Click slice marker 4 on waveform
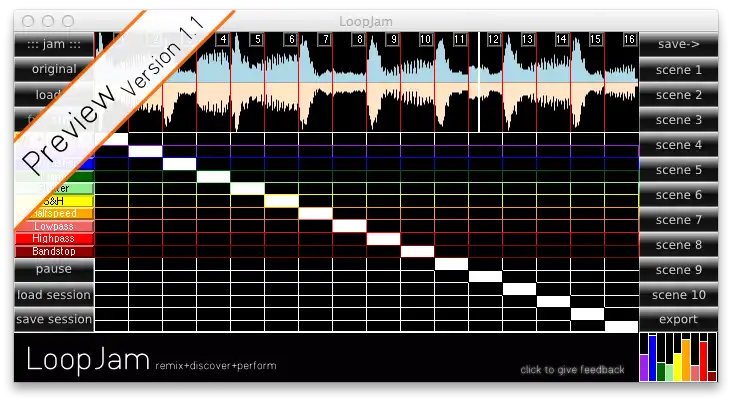The width and height of the screenshot is (732, 402). click(x=223, y=39)
